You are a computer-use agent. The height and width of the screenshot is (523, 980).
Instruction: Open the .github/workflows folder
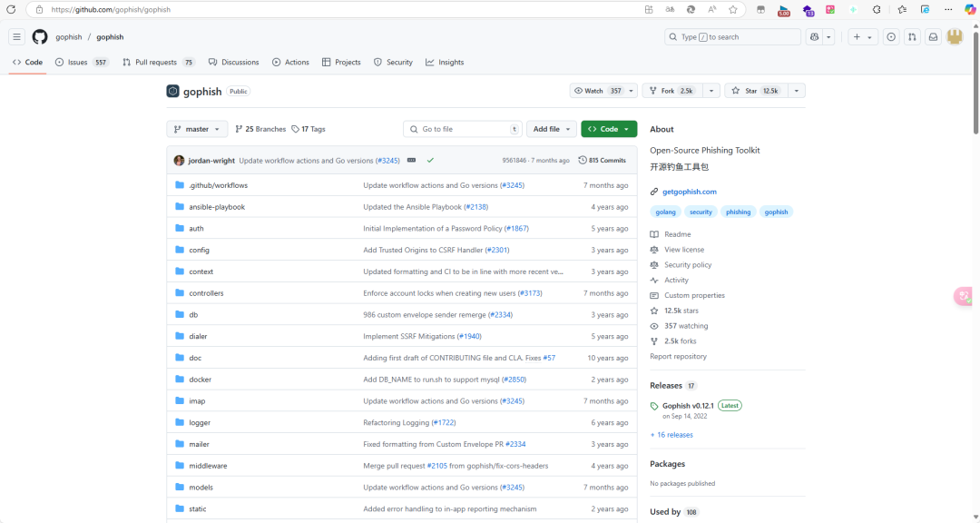pyautogui.click(x=218, y=185)
